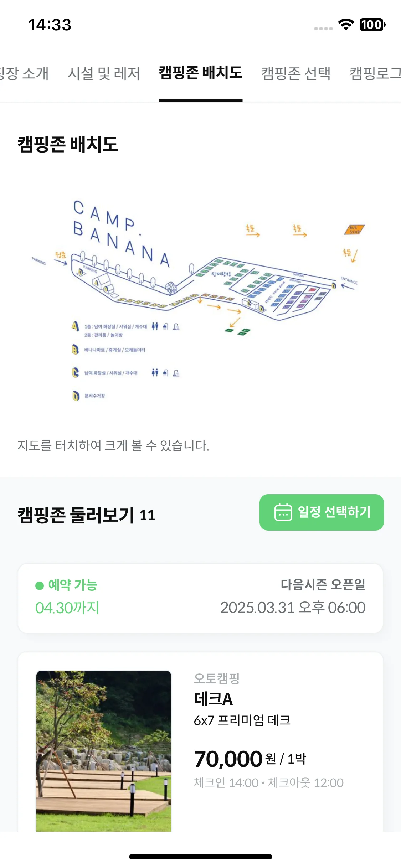Switch to 캠핑존 선택 tab
Screen dimensions: 401x868
(x=296, y=73)
